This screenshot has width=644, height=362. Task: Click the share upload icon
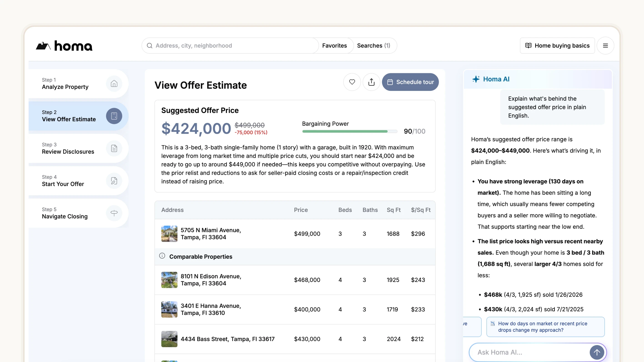(371, 82)
